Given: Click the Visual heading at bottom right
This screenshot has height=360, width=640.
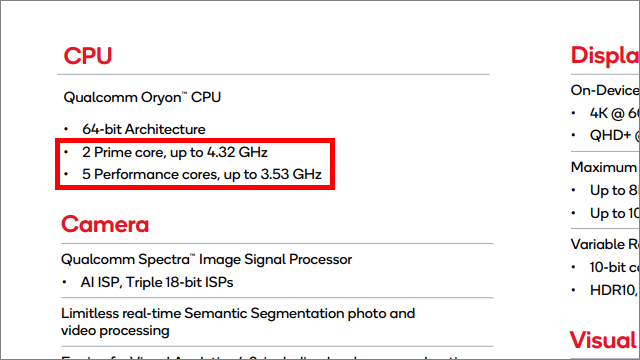Looking at the screenshot, I should [x=604, y=340].
